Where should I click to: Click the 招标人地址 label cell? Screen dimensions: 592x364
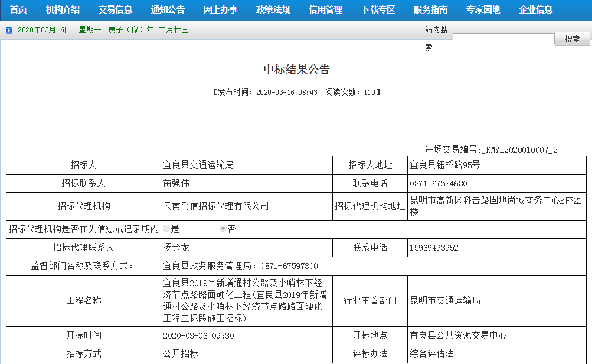click(370, 165)
